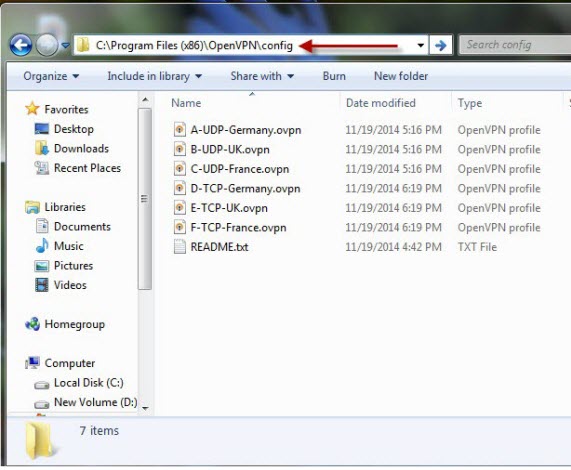Sort by the Type column header

470,103
